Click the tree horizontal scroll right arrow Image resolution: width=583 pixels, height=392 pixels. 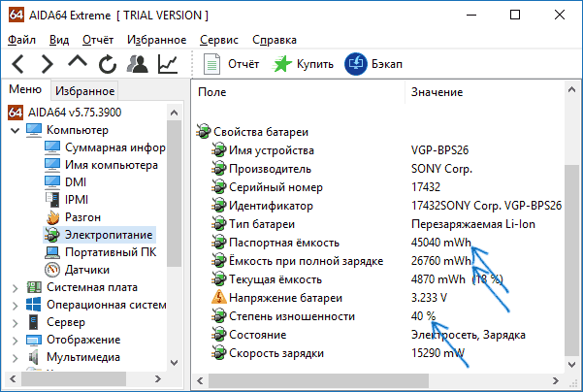pos(158,379)
